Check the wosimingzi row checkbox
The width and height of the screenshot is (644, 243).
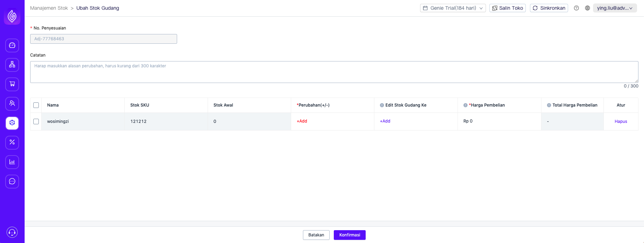click(36, 121)
